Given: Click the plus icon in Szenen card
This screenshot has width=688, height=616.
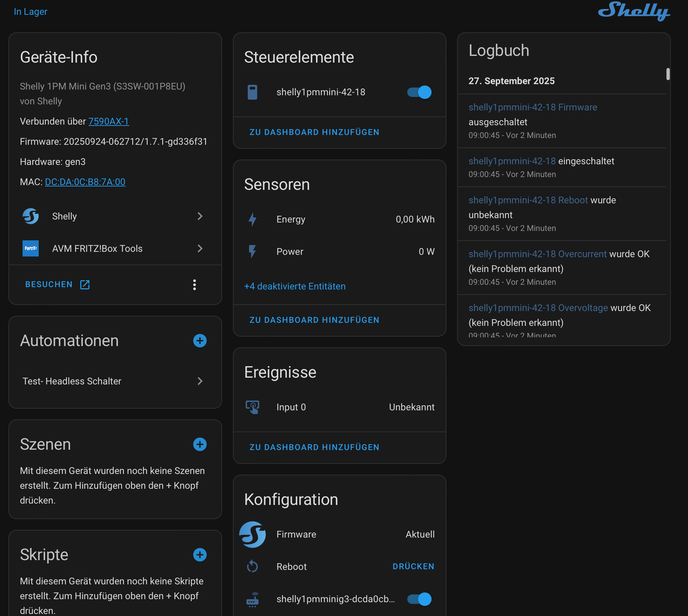Looking at the screenshot, I should [200, 444].
